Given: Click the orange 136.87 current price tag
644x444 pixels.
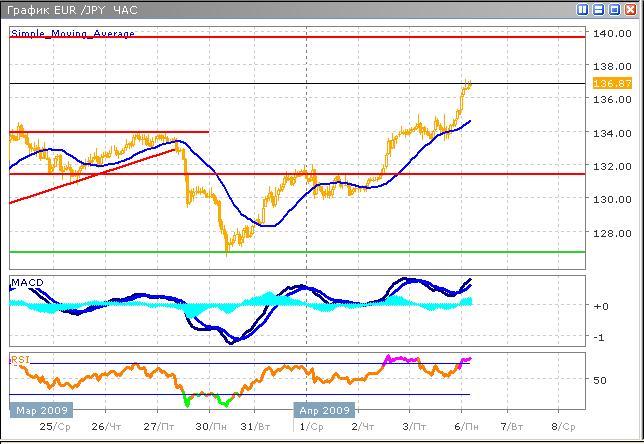Looking at the screenshot, I should coord(608,83).
